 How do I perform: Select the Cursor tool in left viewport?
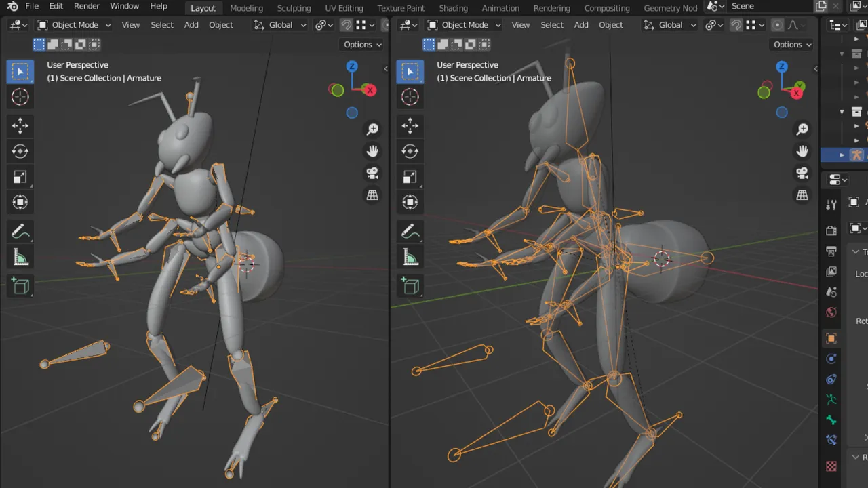(20, 97)
